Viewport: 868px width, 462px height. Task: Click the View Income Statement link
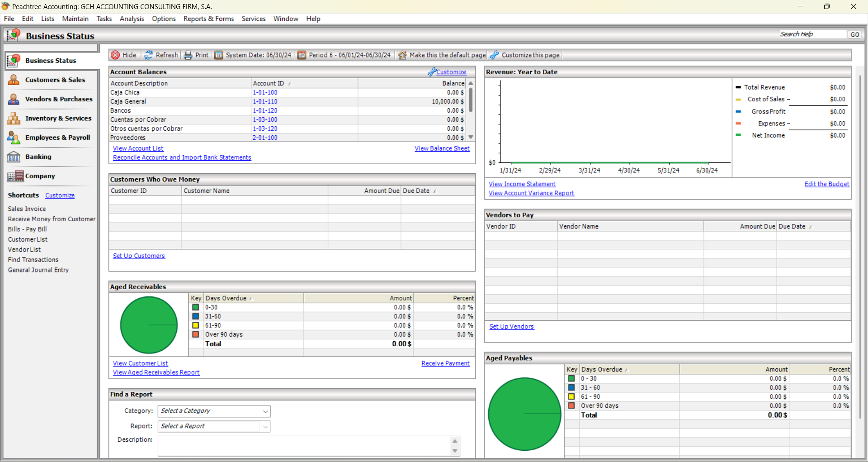pos(522,184)
